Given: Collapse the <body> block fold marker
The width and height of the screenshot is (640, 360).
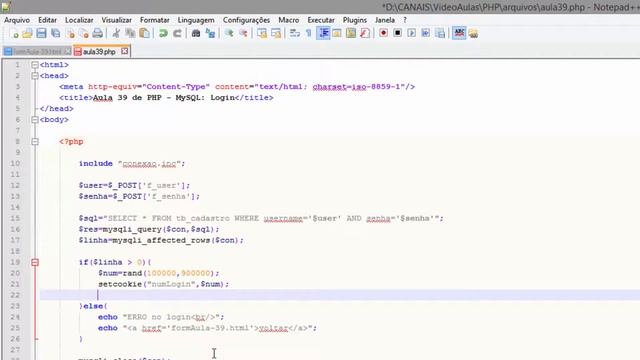Looking at the screenshot, I should click(x=35, y=120).
